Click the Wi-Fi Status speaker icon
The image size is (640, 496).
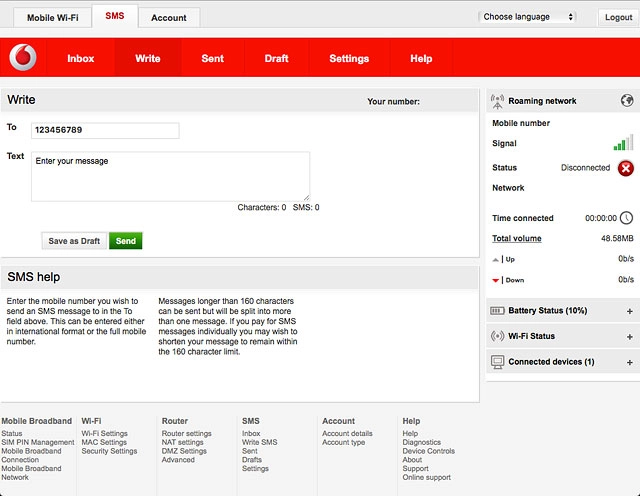click(x=498, y=336)
